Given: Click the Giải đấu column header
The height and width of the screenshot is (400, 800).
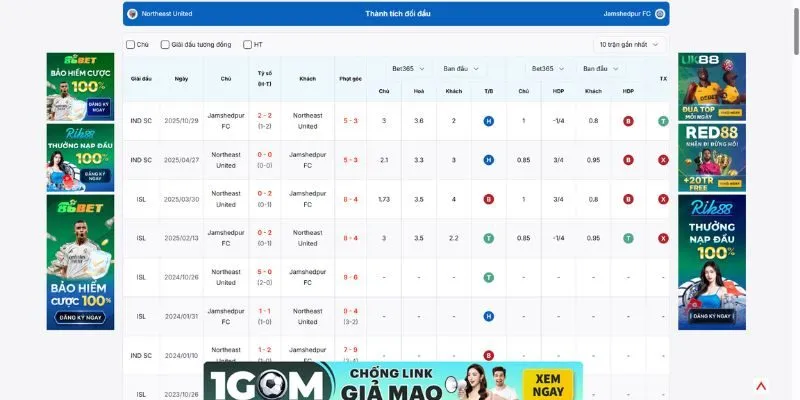Looking at the screenshot, I should [141, 79].
